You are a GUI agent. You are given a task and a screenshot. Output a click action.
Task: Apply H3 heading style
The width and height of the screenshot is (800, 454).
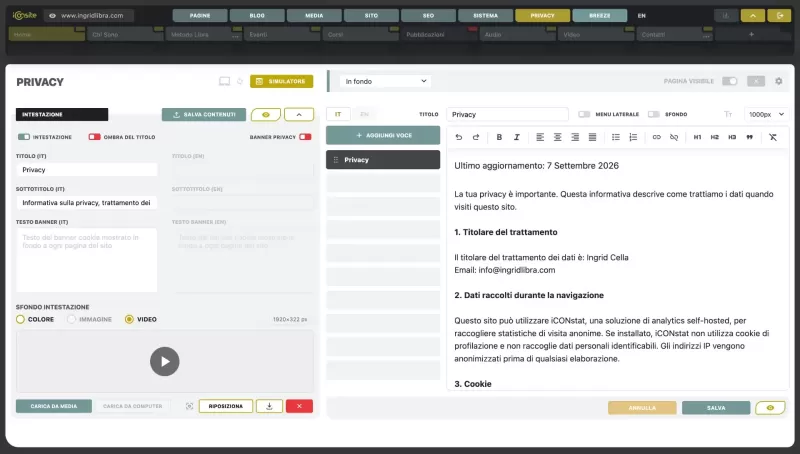tap(732, 137)
